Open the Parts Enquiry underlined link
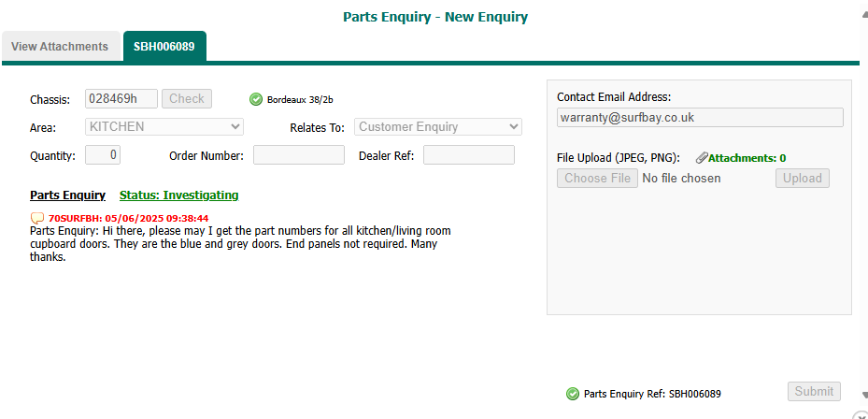The width and height of the screenshot is (868, 419). click(x=67, y=195)
